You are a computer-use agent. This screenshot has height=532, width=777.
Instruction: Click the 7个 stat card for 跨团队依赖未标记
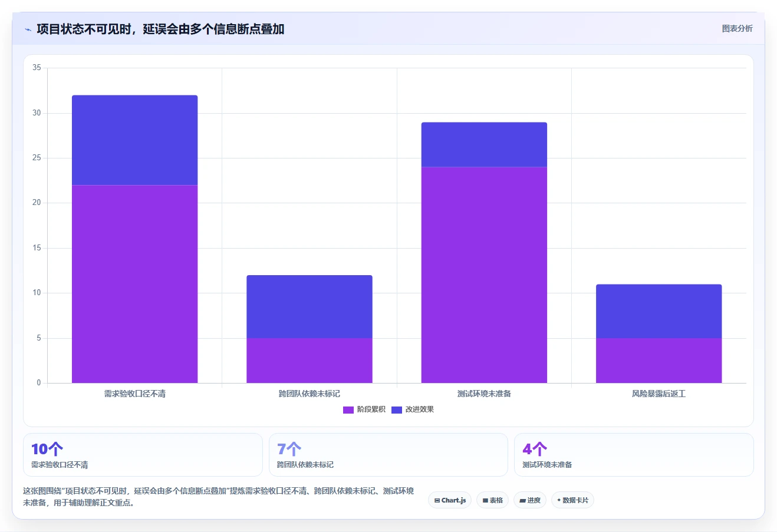point(388,455)
